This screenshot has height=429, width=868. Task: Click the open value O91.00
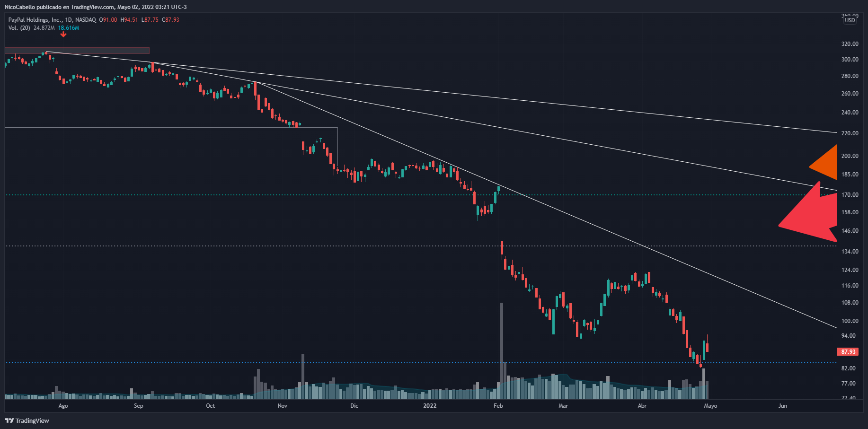pyautogui.click(x=108, y=20)
